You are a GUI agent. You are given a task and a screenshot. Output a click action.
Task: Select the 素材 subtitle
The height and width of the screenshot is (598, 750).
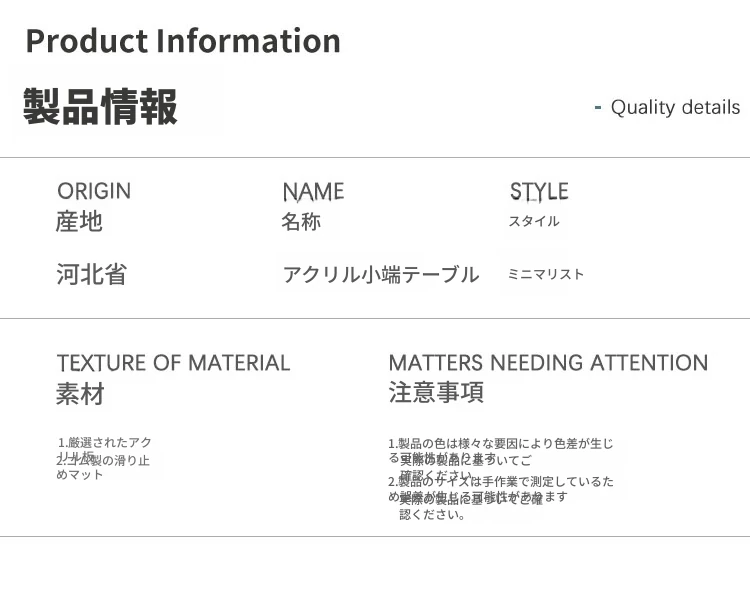80,394
